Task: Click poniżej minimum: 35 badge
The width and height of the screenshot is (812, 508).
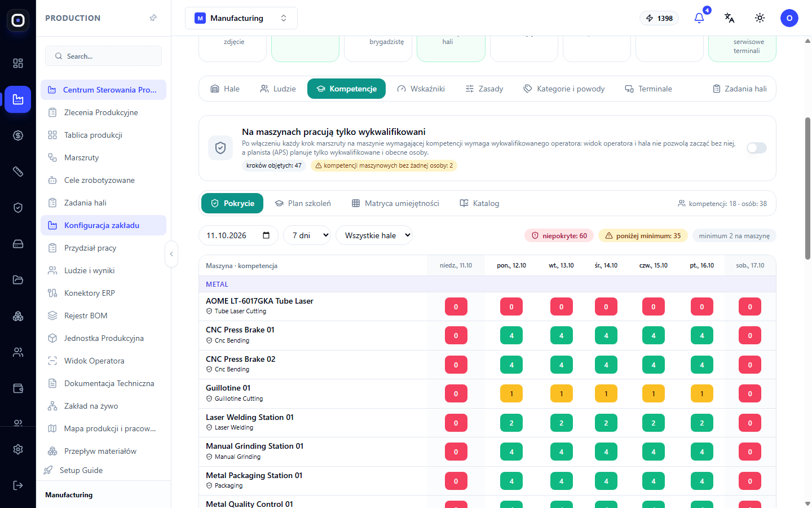Action: click(643, 236)
